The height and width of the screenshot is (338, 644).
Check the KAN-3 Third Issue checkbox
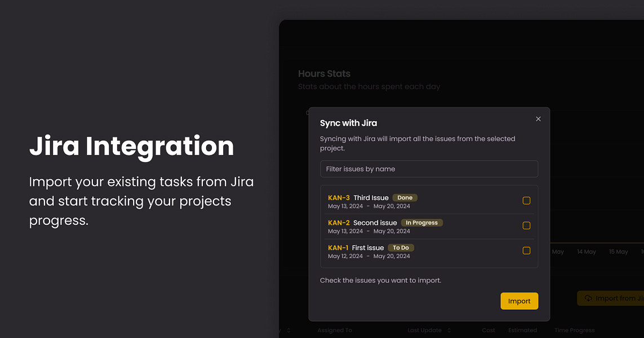(526, 201)
